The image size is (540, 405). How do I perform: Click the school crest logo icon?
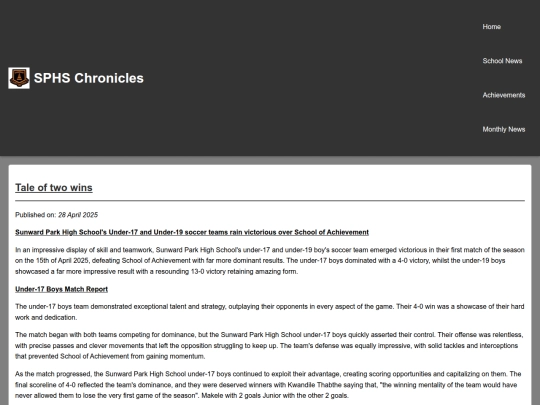[x=19, y=78]
